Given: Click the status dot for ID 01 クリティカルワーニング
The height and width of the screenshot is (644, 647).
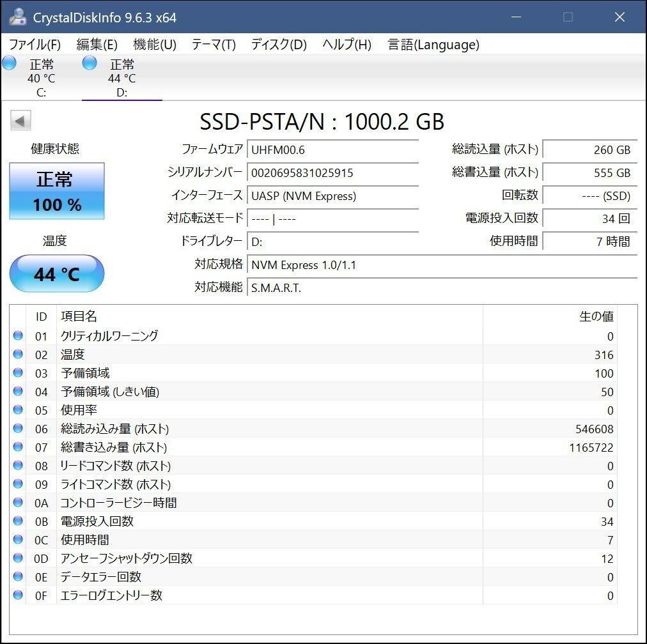Looking at the screenshot, I should pyautogui.click(x=18, y=335).
